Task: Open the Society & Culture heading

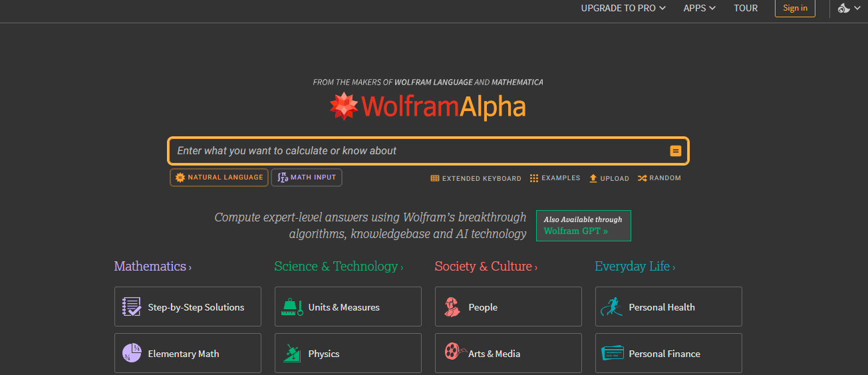Action: click(484, 266)
